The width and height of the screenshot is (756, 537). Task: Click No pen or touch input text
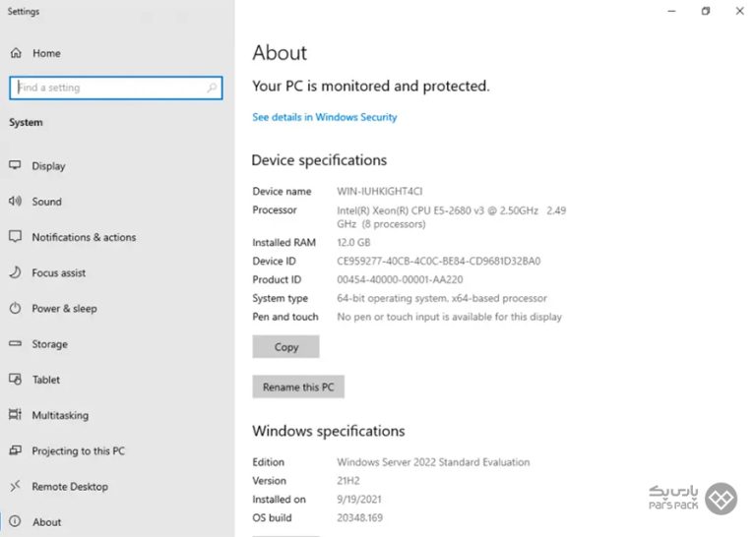(449, 317)
